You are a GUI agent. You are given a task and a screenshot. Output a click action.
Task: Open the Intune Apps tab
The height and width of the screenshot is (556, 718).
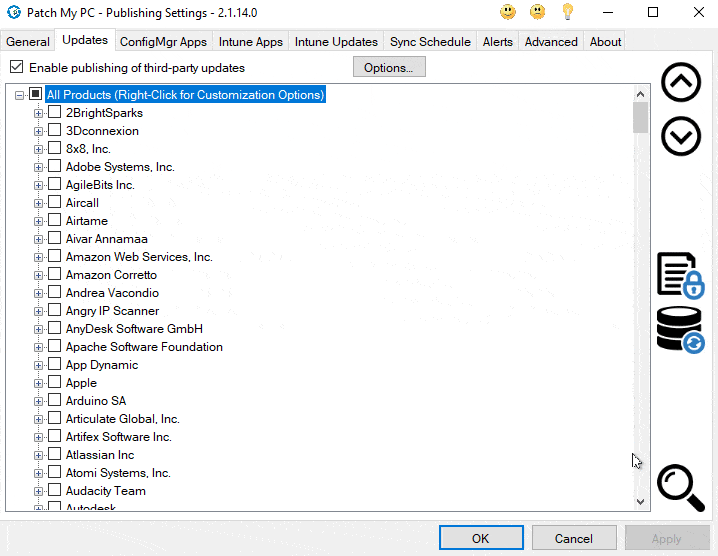[x=250, y=42]
